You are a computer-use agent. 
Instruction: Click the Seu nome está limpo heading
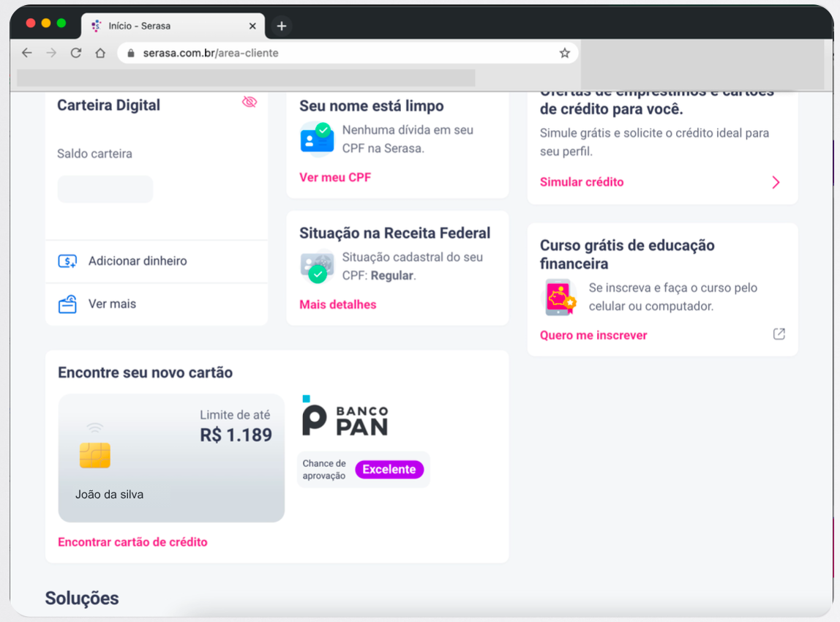pyautogui.click(x=371, y=106)
